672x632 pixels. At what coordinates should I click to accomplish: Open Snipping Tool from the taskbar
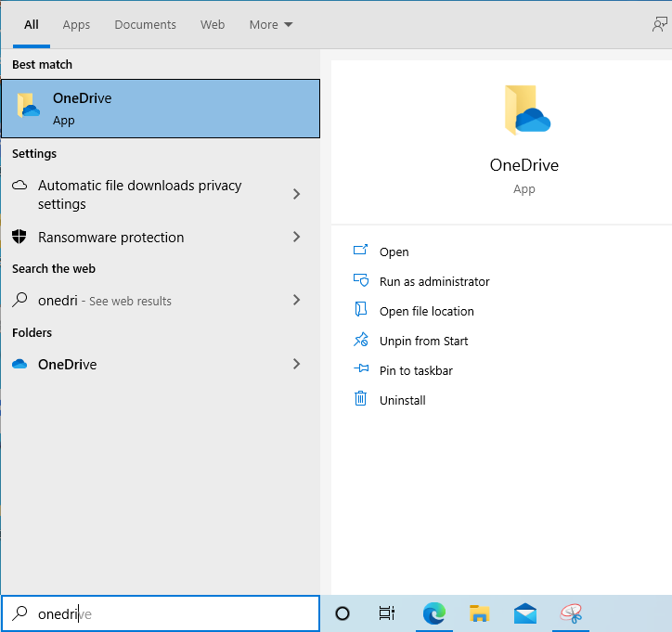click(x=571, y=613)
